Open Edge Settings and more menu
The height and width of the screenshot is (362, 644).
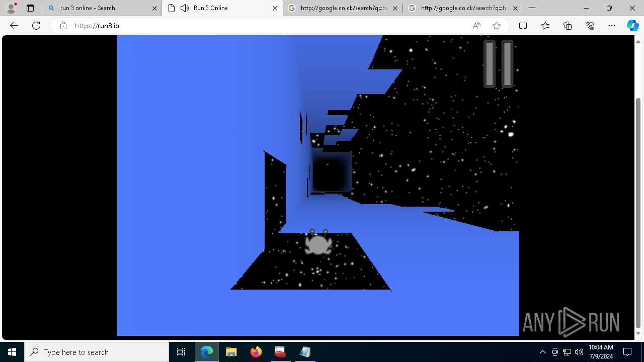(x=612, y=26)
